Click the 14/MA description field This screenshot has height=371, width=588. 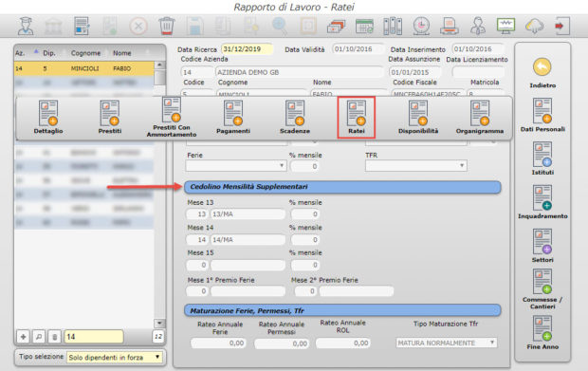pyautogui.click(x=248, y=240)
